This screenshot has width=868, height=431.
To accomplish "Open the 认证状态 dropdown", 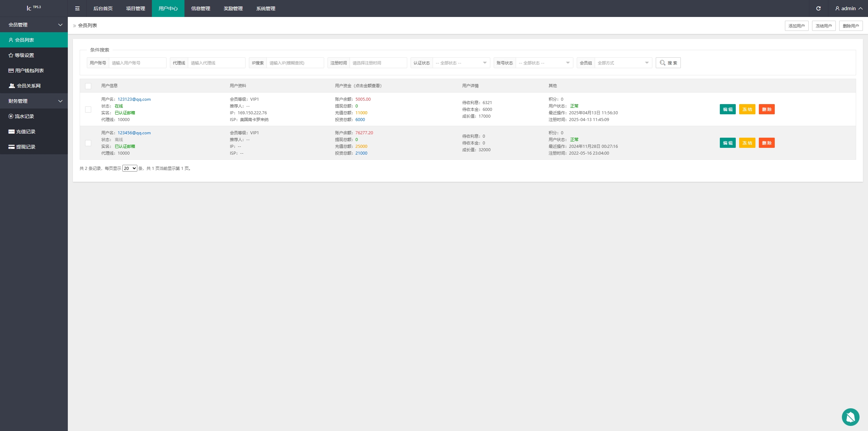I will click(461, 63).
